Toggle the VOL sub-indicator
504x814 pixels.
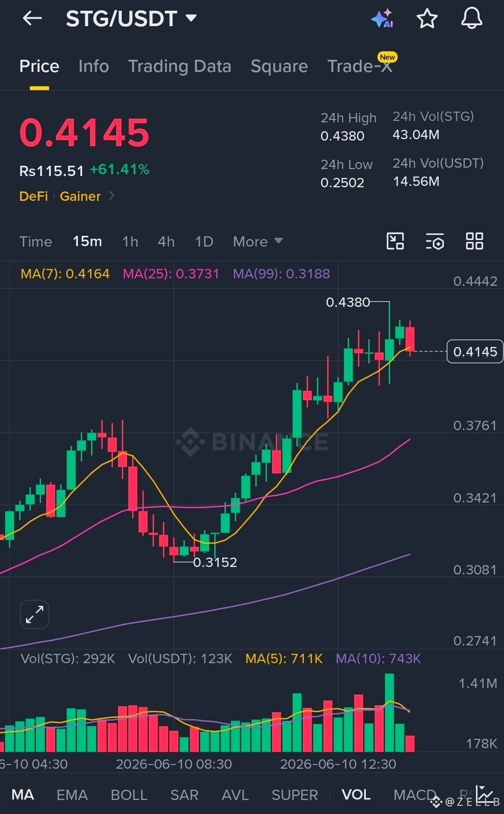(356, 794)
